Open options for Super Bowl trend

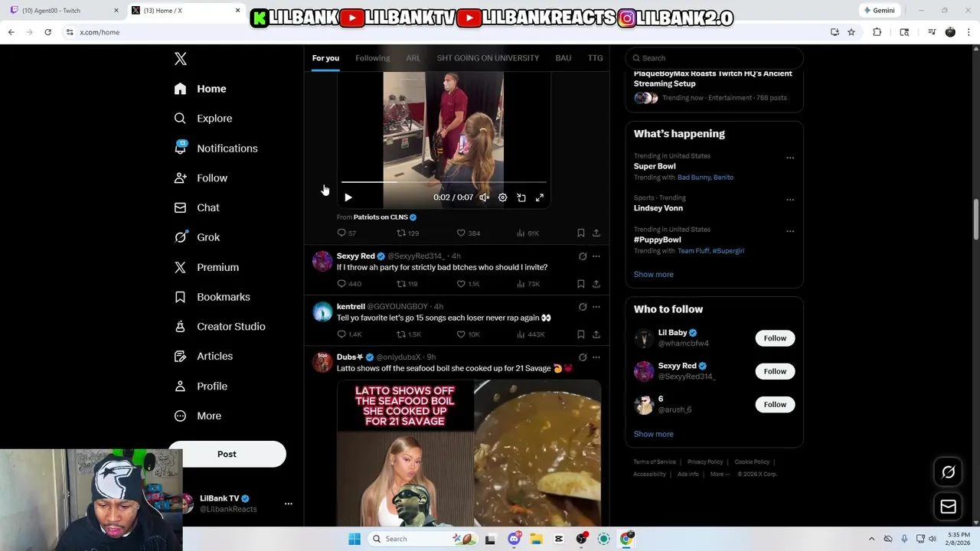coord(790,158)
